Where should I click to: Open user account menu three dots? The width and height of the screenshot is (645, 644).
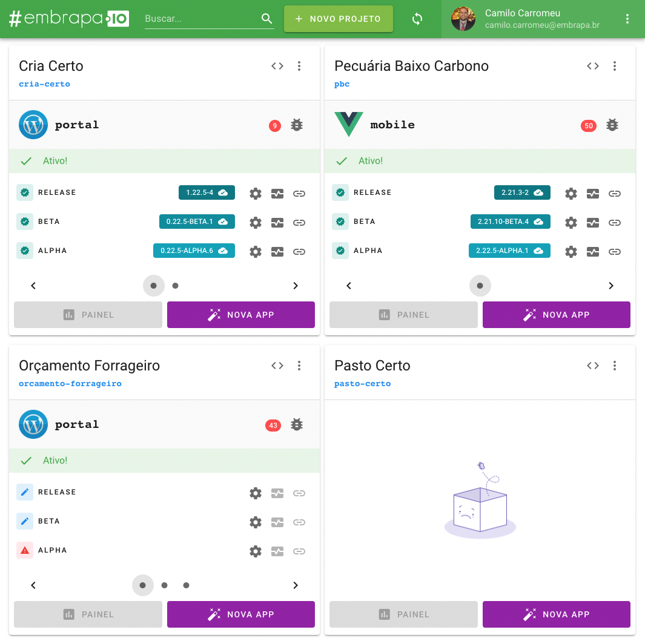[627, 19]
